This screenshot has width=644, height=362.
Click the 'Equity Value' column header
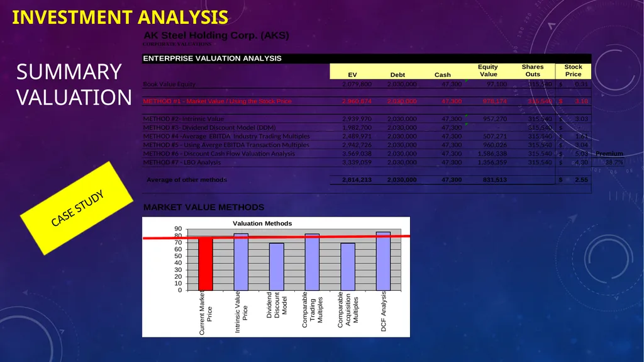[488, 71]
